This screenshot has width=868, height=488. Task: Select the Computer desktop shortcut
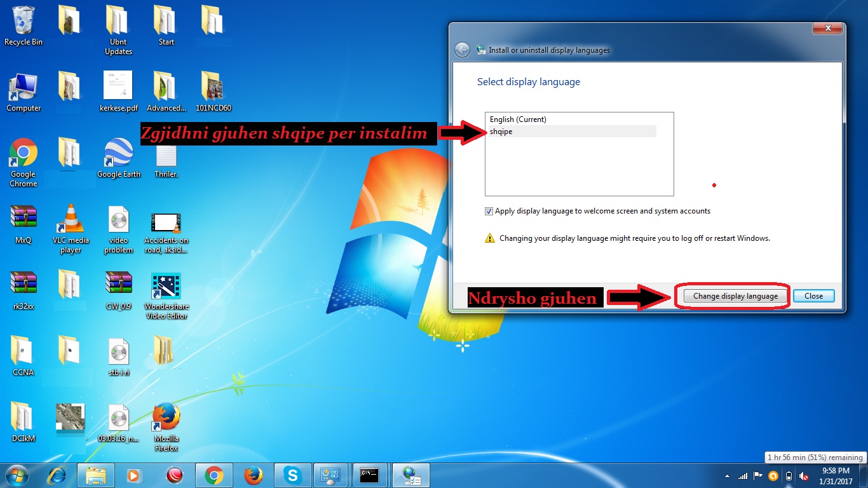24,92
